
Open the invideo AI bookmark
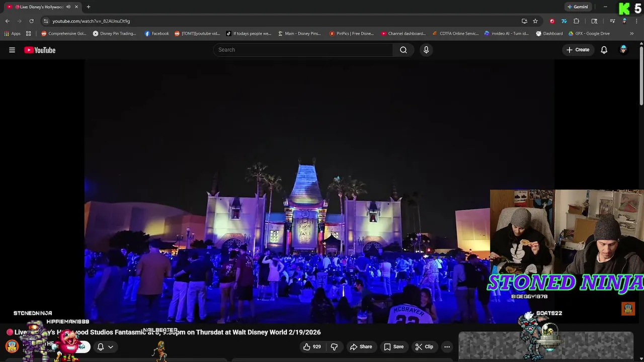507,34
